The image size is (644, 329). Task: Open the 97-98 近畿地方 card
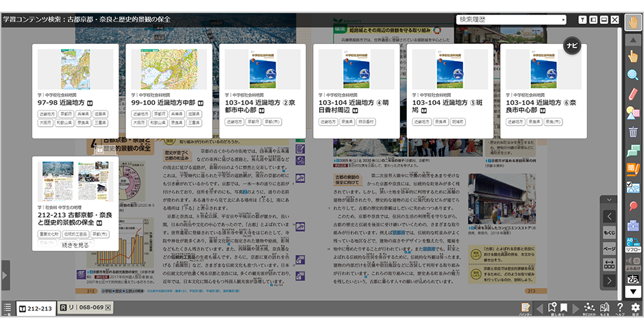coord(75,90)
